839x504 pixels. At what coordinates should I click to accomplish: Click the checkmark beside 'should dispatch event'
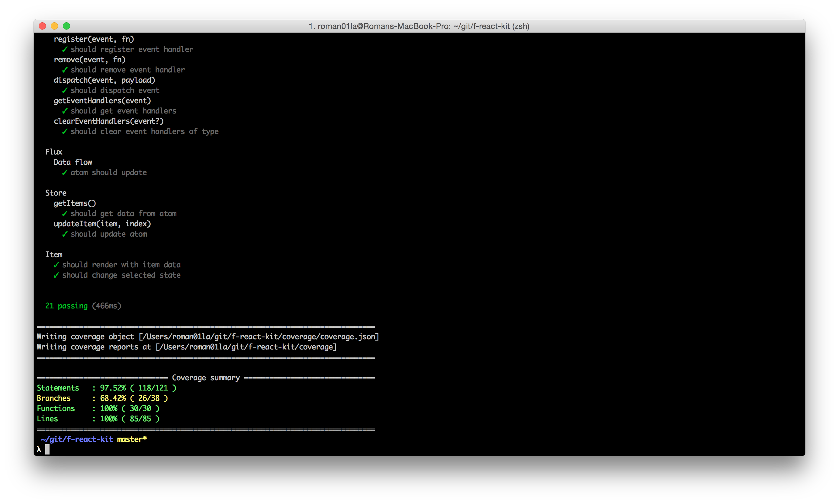[x=65, y=91]
